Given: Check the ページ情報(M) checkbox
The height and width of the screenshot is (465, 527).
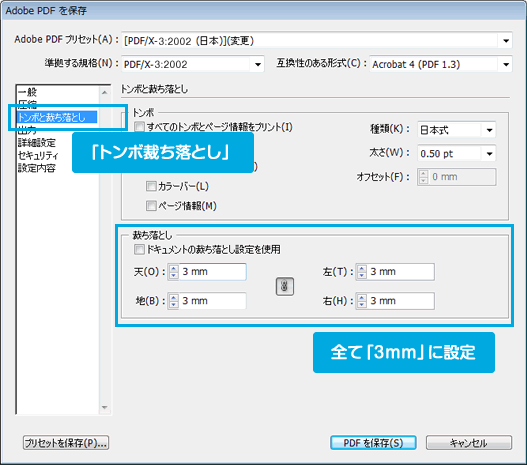Looking at the screenshot, I should pos(151,205).
